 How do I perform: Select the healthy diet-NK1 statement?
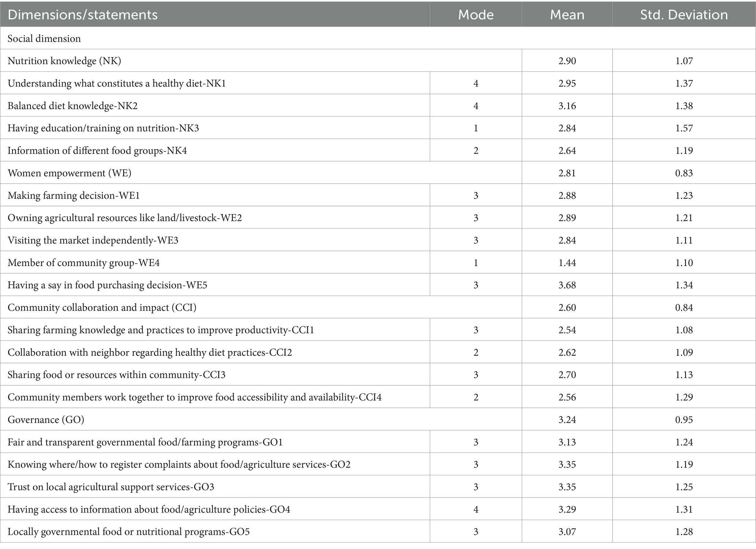click(117, 83)
